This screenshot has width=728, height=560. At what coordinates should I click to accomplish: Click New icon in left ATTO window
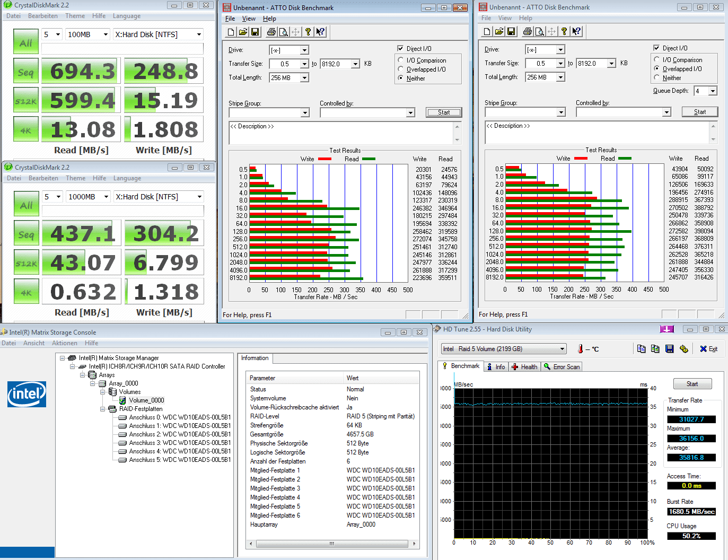231,32
